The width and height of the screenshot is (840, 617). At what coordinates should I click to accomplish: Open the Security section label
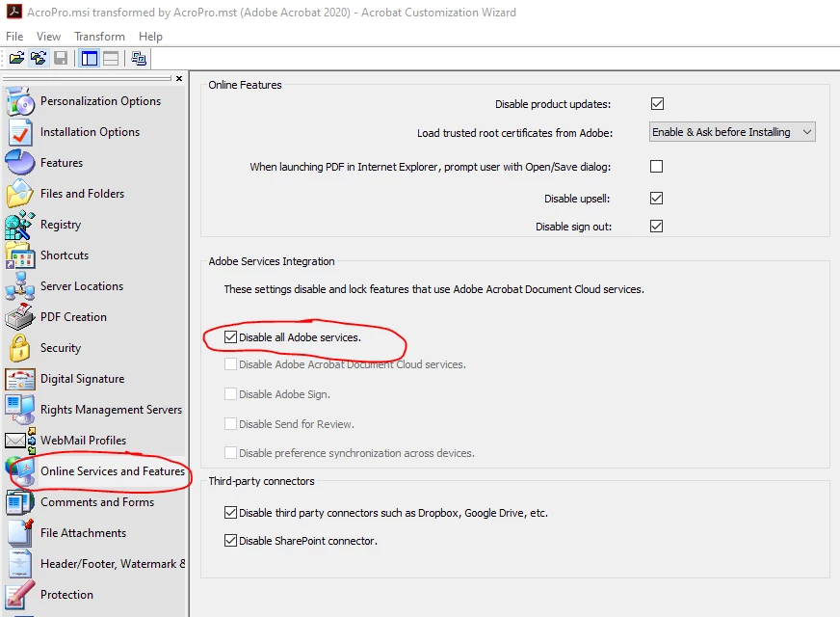[61, 348]
